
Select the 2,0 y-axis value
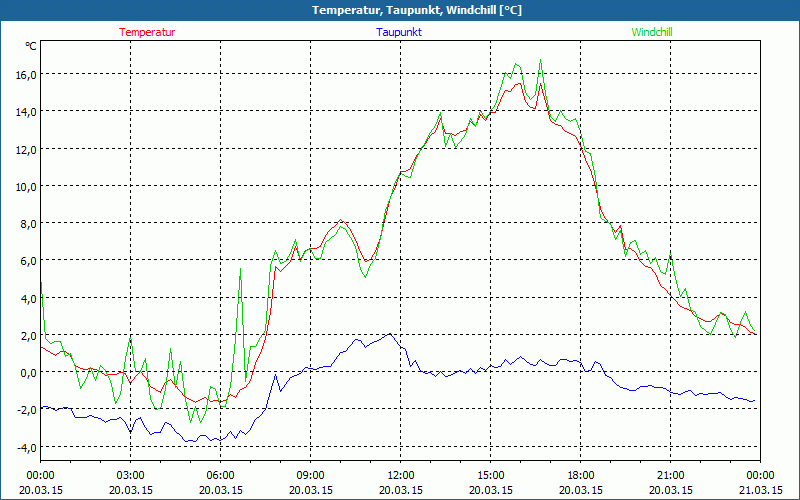click(28, 335)
